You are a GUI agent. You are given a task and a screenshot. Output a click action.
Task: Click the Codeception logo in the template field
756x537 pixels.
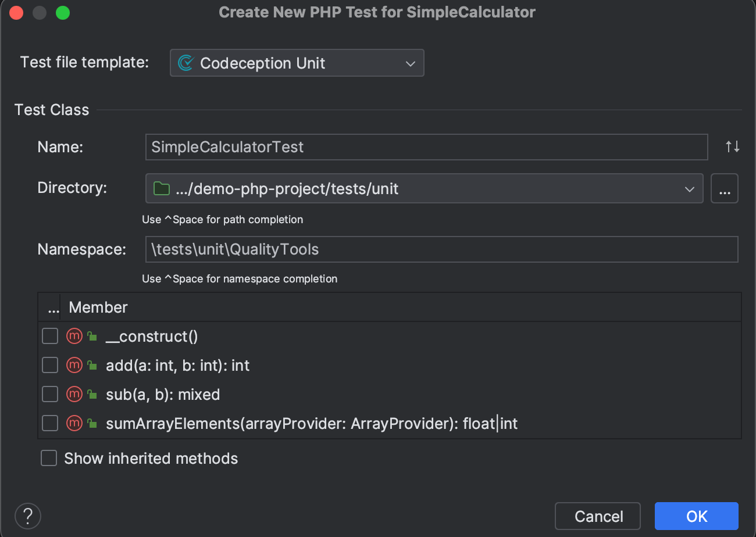pos(186,62)
